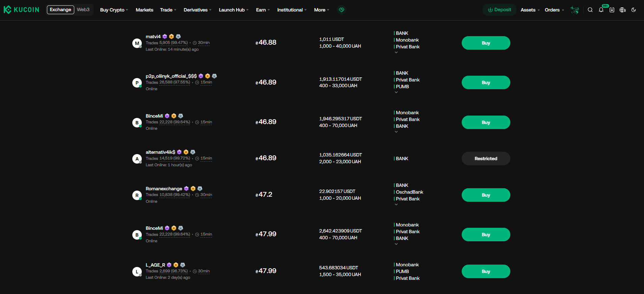644x294 pixels.
Task: Click Romanexchange purple verified badge
Action: tap(186, 189)
